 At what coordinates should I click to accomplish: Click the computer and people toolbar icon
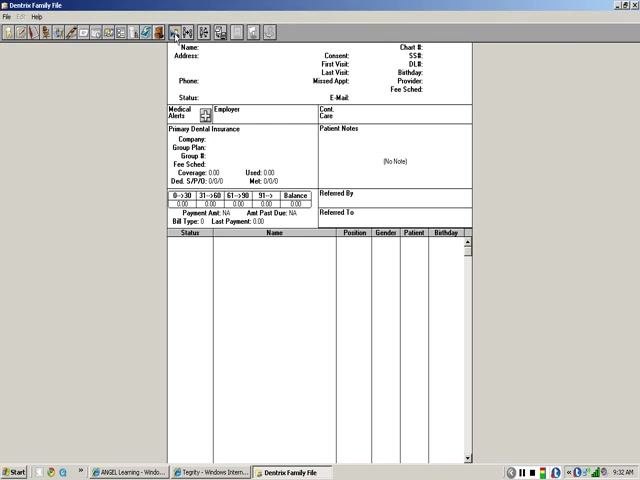[x=220, y=32]
